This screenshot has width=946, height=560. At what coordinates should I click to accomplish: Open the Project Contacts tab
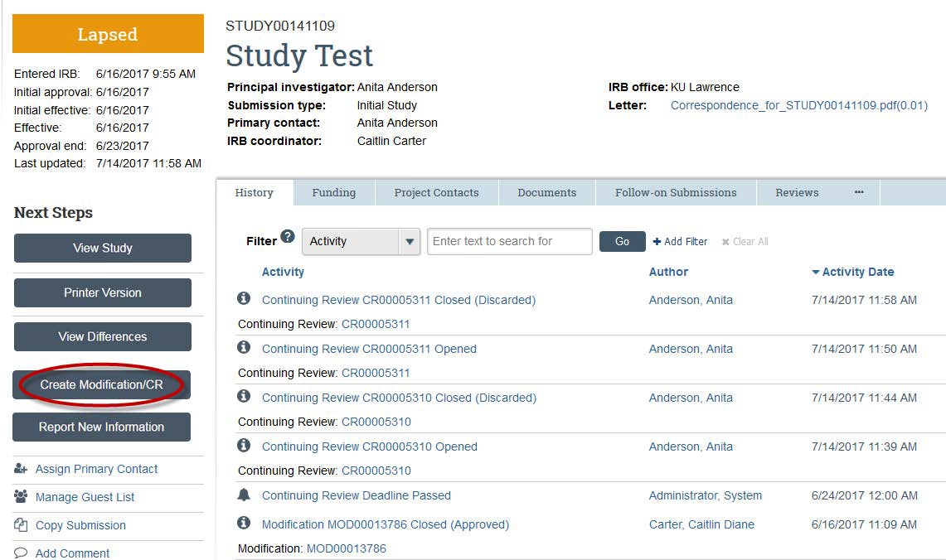click(436, 192)
